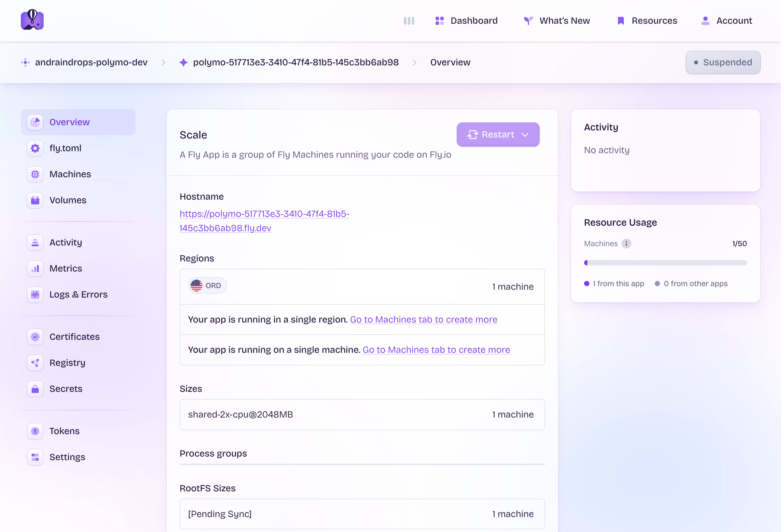The image size is (781, 532).
Task: Click the Machines usage progress bar
Action: coord(665,263)
